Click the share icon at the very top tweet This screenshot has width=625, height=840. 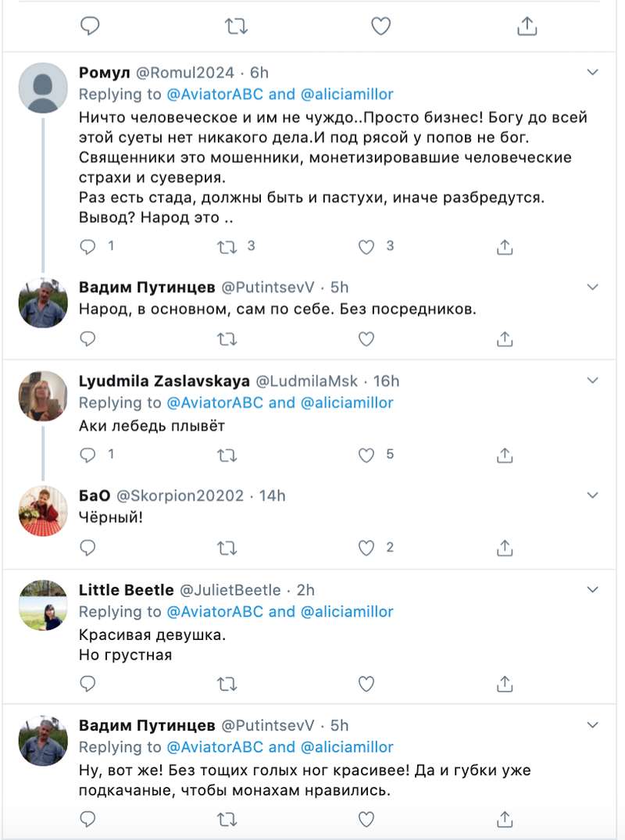tap(527, 25)
